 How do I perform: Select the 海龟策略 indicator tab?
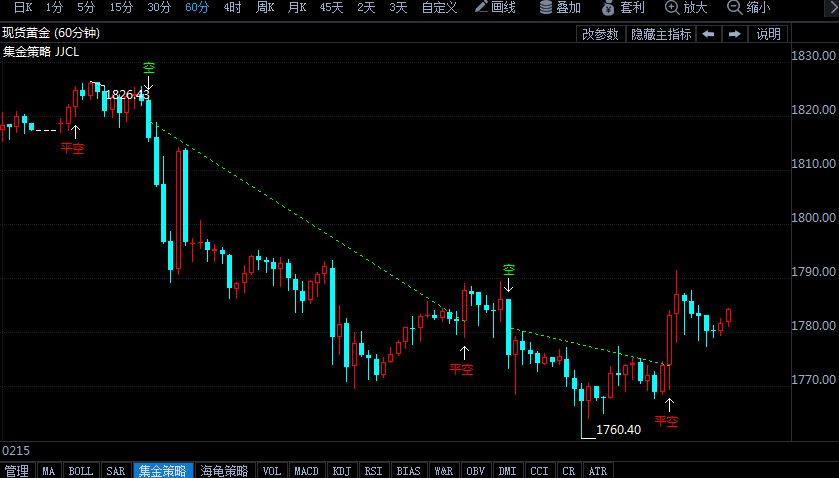(224, 471)
